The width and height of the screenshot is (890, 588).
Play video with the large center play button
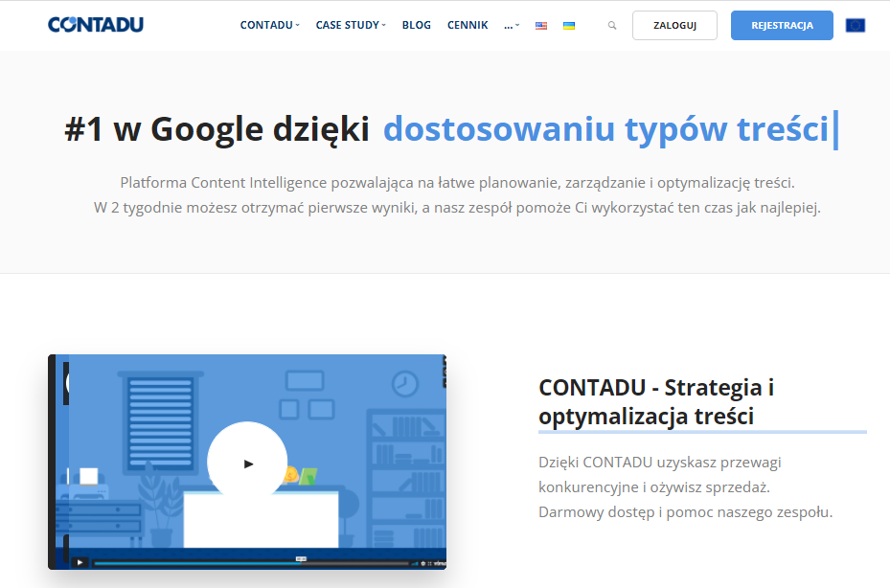[x=247, y=464]
